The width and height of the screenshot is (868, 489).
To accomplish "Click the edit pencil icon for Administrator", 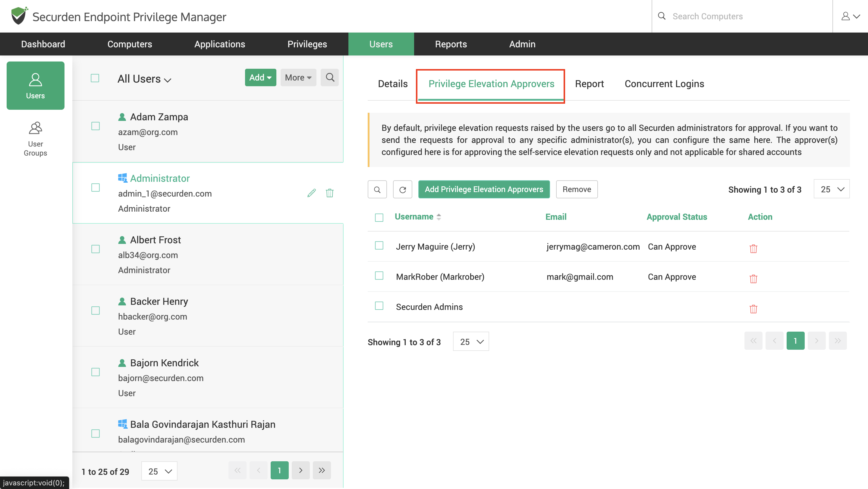I will pos(311,193).
